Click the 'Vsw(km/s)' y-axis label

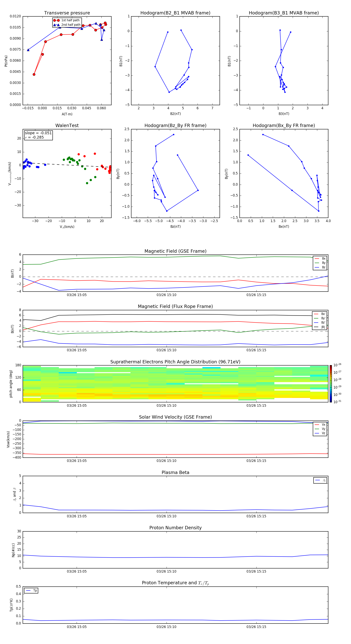coord(8,439)
